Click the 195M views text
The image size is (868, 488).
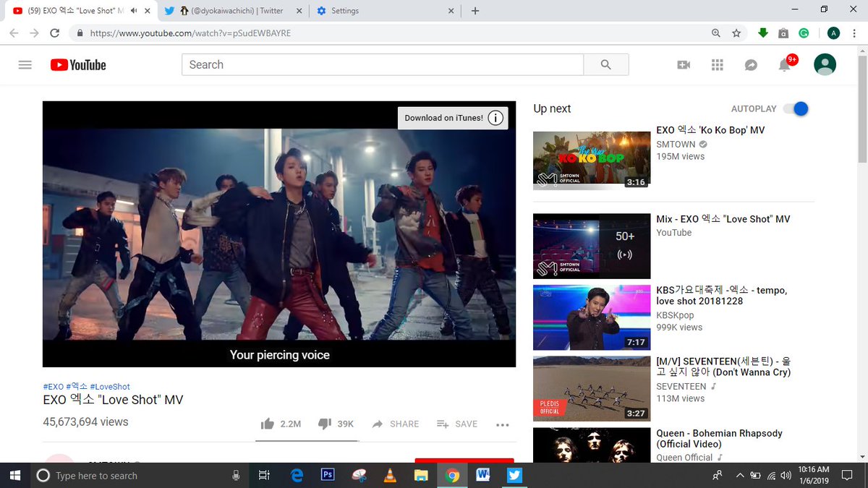click(680, 156)
